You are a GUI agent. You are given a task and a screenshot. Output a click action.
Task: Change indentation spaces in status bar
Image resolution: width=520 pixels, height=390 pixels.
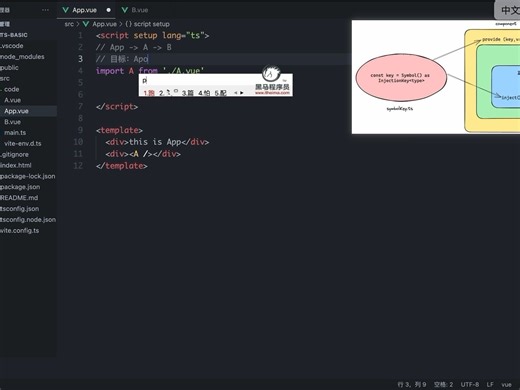click(443, 384)
